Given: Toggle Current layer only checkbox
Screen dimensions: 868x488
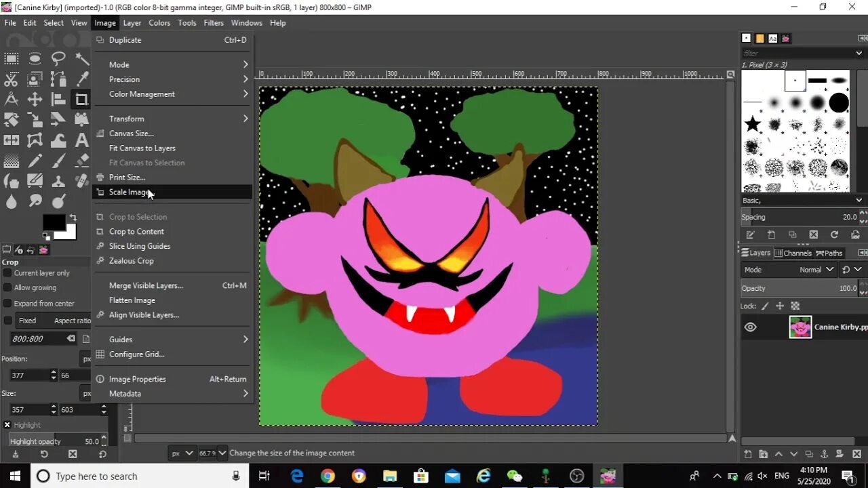Looking at the screenshot, I should (7, 272).
